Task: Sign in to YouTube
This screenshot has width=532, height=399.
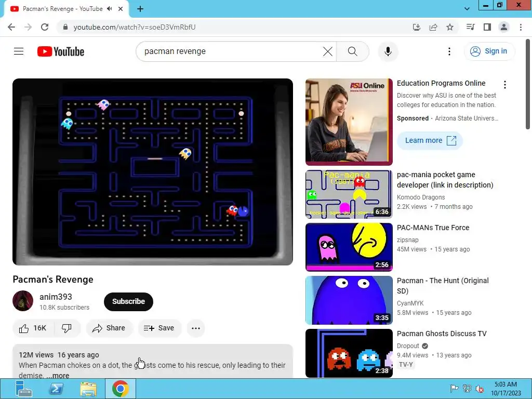Action: coord(489,51)
